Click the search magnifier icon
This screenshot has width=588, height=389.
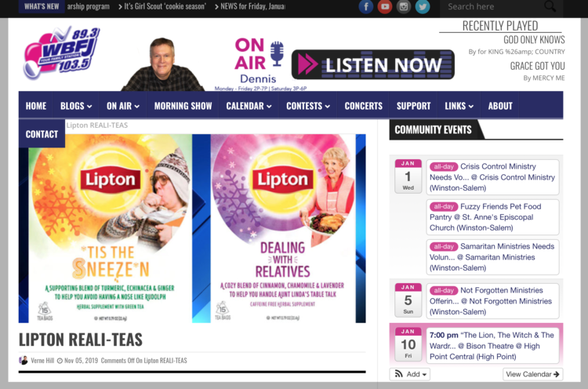[550, 6]
